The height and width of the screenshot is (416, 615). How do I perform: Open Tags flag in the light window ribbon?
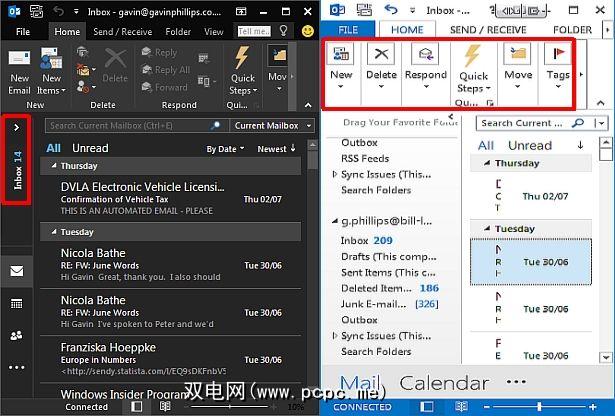point(558,67)
